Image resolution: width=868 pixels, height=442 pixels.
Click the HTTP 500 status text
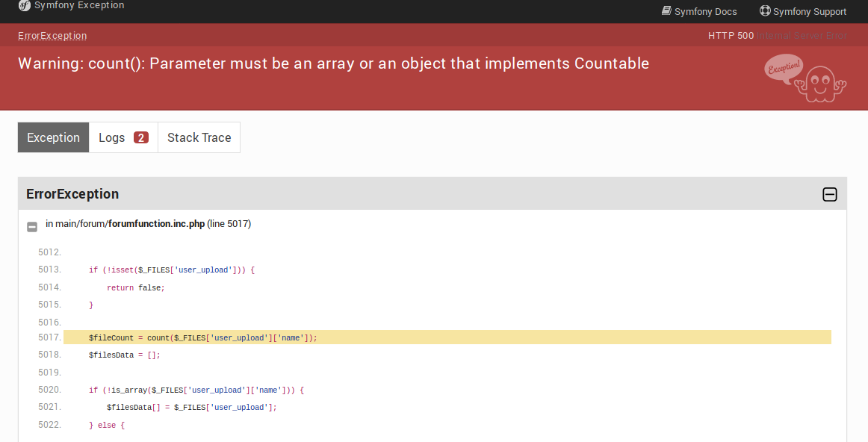[731, 35]
